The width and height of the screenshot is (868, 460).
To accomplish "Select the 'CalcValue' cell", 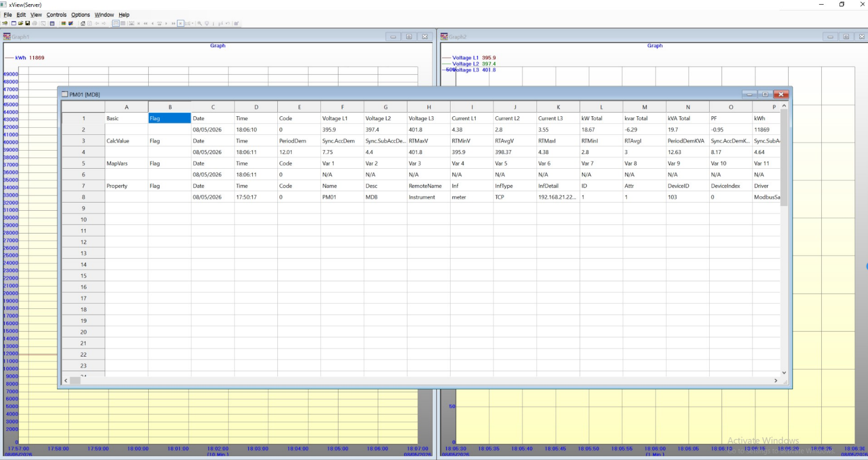I will pyautogui.click(x=127, y=141).
